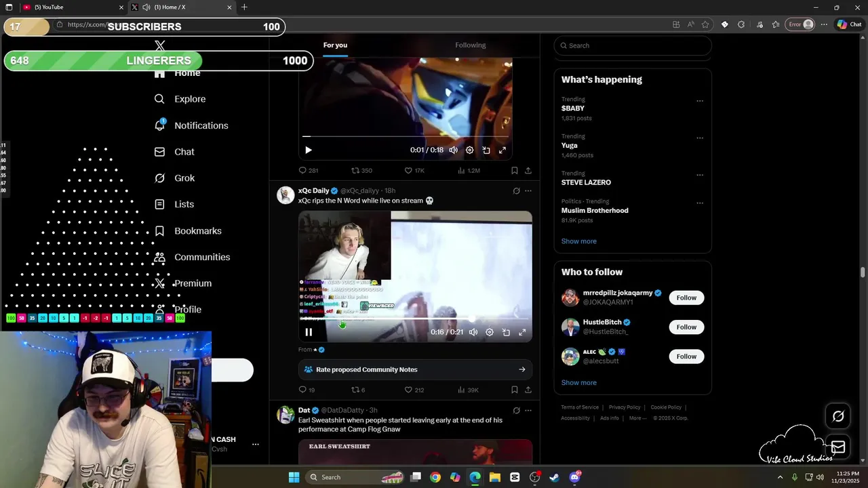Viewport: 868px width, 488px height.
Task: Bookmark the xQc Daily post
Action: pyautogui.click(x=515, y=390)
